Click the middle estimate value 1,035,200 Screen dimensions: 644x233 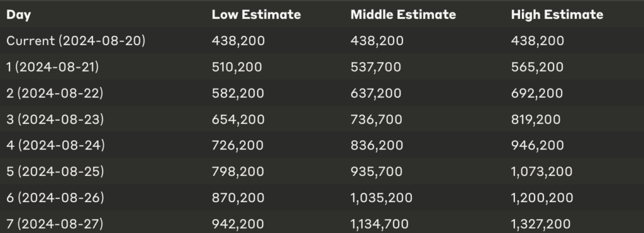click(381, 198)
